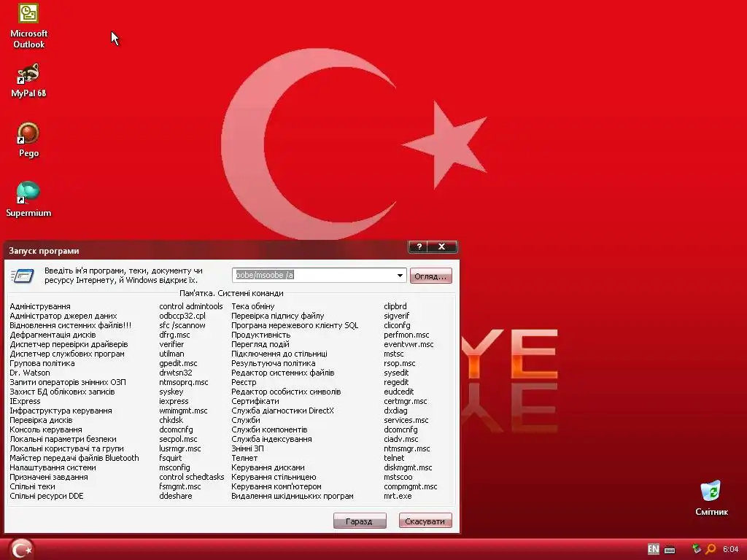Click the 'Групова політика' label text

tap(42, 363)
